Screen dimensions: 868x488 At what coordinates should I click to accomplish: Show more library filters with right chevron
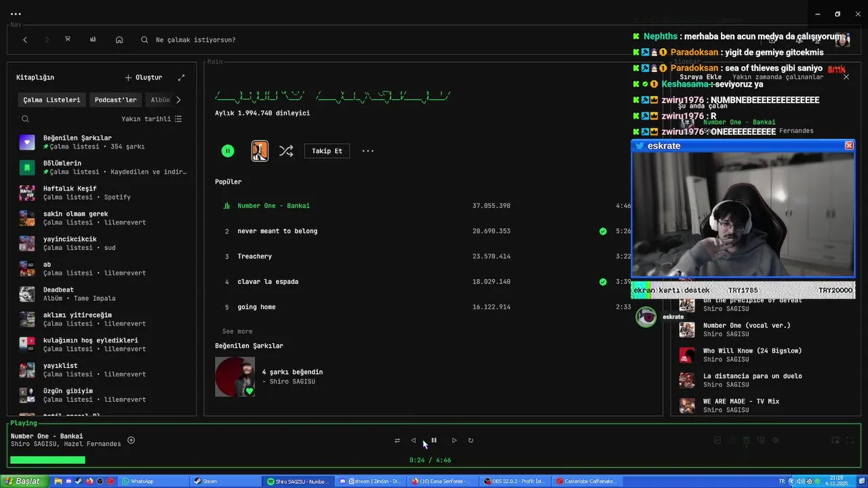coord(178,100)
